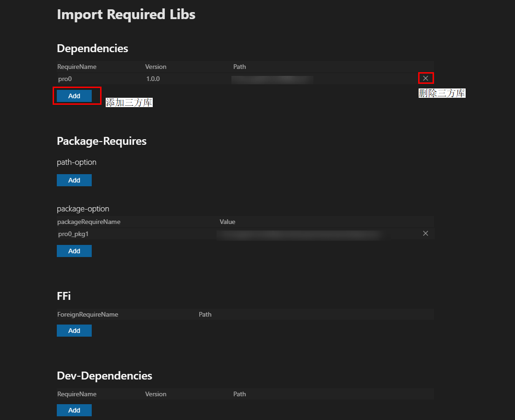
Task: Click the Value column header
Action: (228, 222)
